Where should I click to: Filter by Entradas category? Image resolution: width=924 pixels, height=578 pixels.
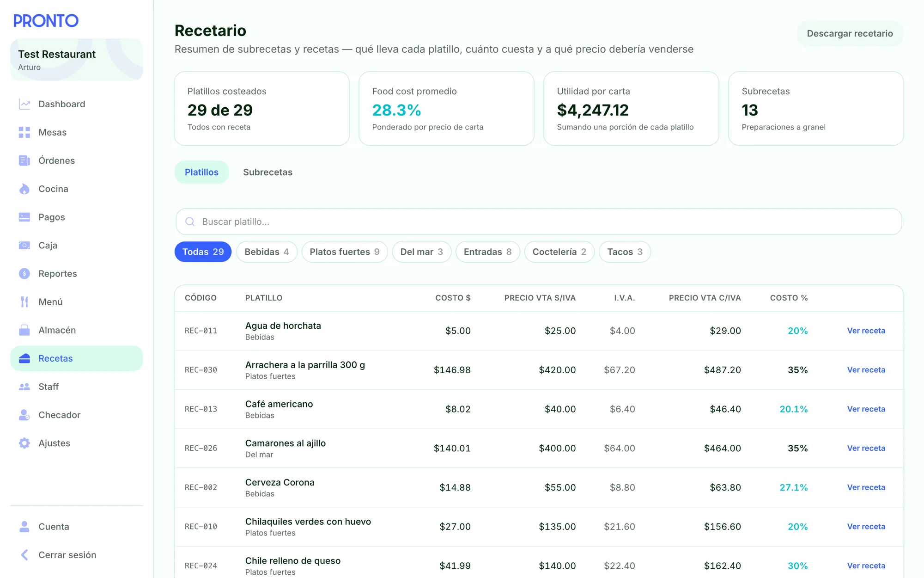point(487,252)
